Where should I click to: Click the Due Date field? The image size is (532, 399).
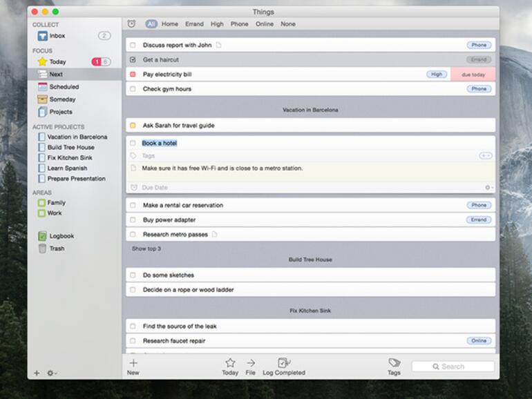155,188
